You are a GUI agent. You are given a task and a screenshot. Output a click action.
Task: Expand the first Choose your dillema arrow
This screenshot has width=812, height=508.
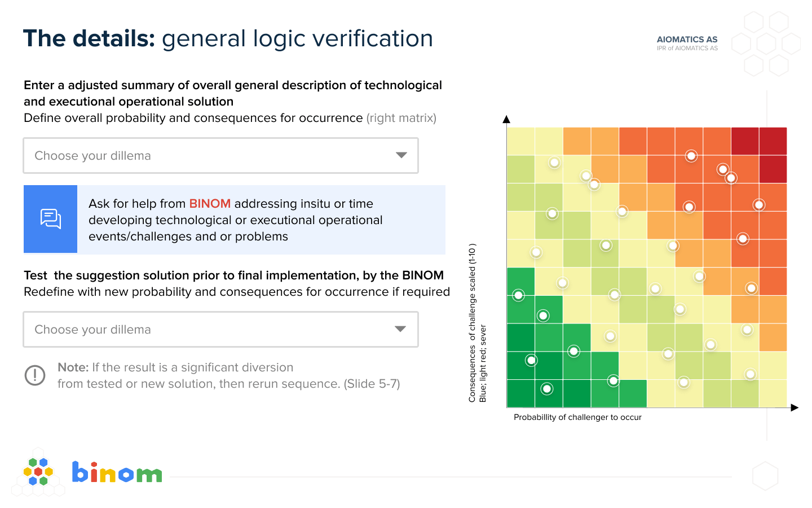point(401,155)
